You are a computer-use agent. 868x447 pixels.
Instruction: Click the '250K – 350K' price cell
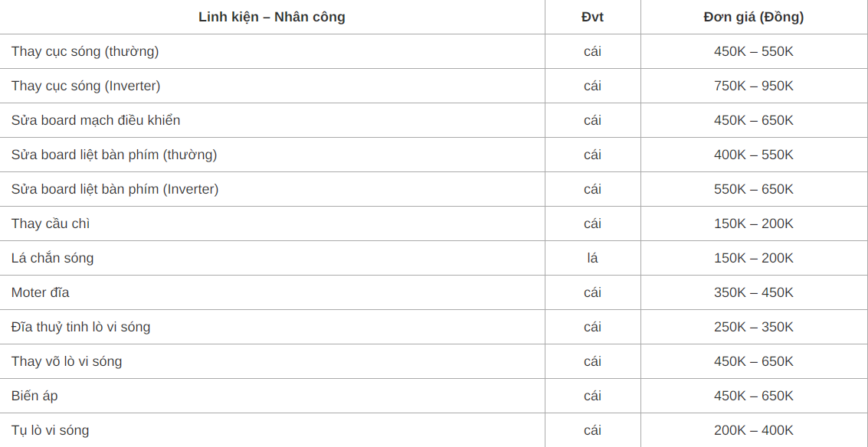pos(754,327)
